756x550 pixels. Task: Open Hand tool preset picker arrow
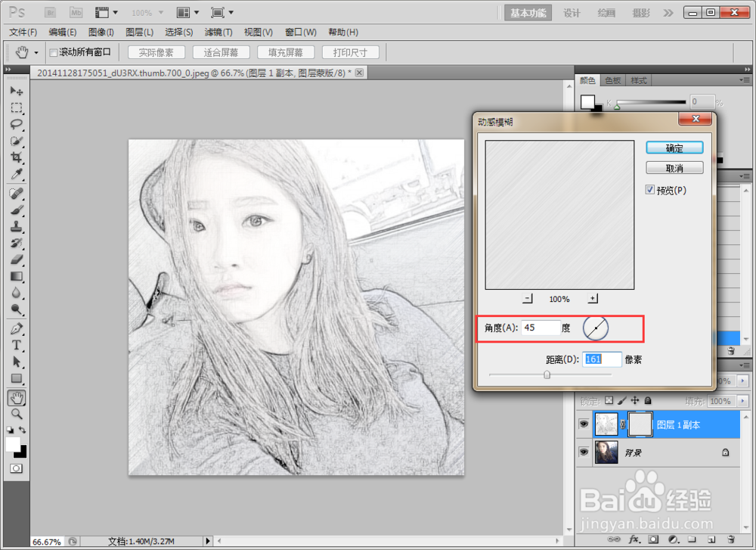coord(36,53)
